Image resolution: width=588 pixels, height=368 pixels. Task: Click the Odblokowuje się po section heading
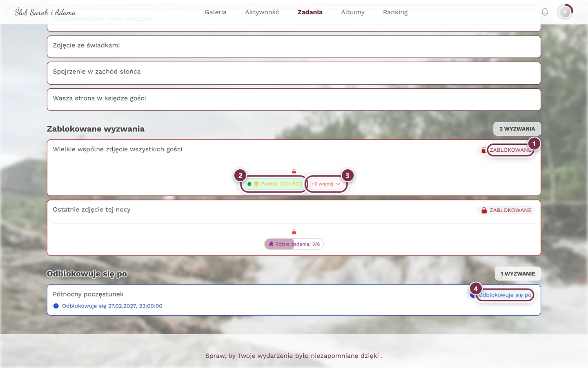click(87, 274)
